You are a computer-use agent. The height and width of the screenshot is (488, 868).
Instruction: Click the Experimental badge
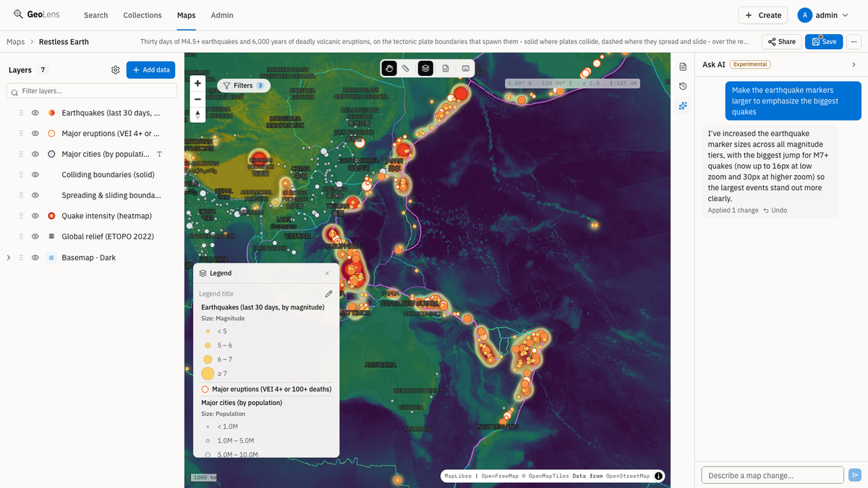750,64
